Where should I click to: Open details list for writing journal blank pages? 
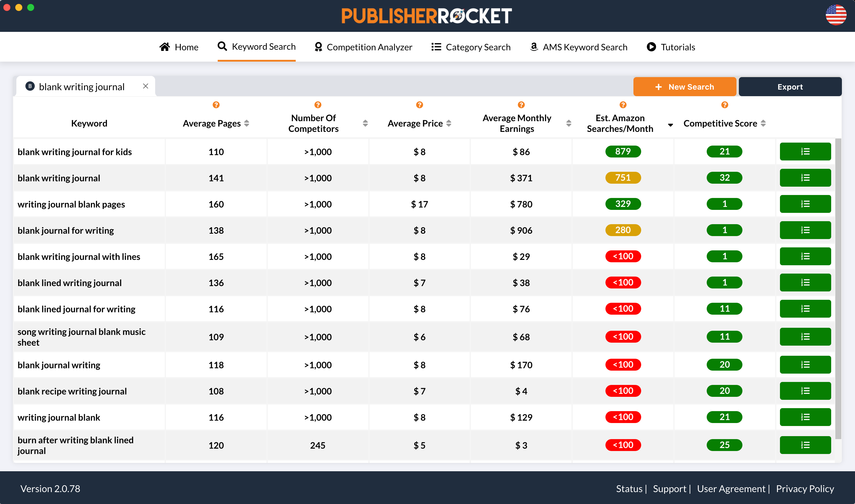(x=805, y=204)
